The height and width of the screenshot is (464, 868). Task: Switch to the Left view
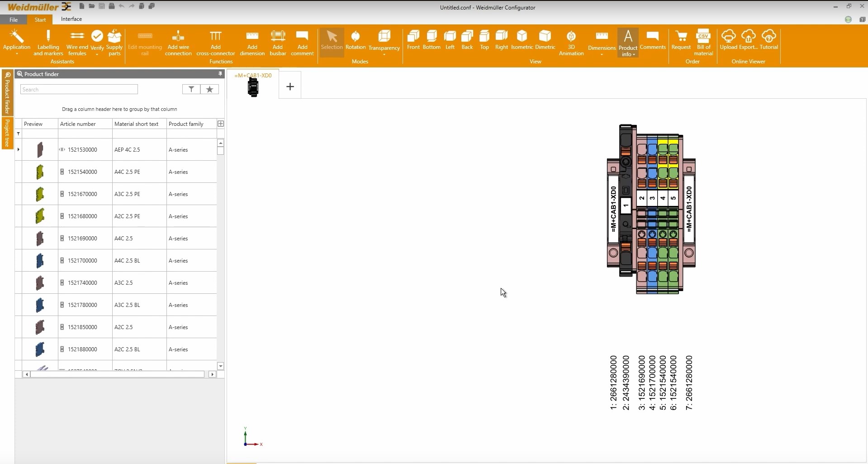tap(450, 40)
